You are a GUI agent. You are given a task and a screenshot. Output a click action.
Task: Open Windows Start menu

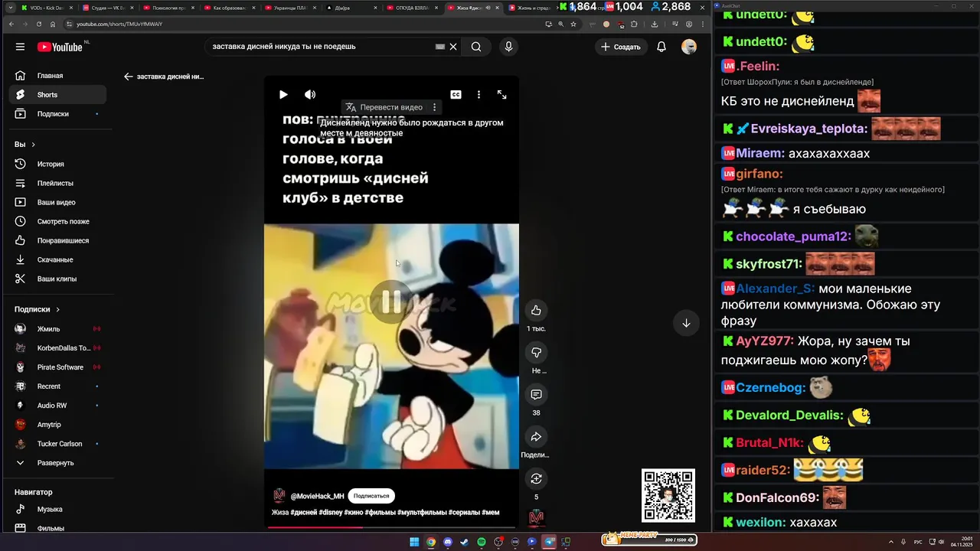[414, 542]
